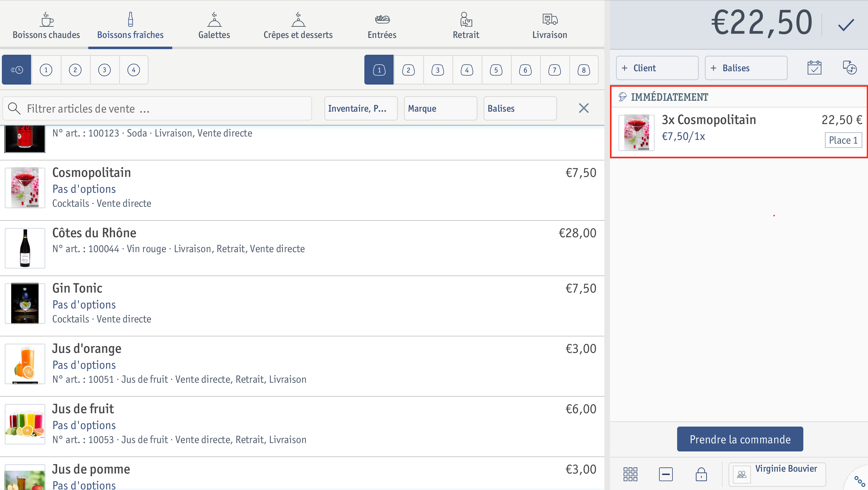This screenshot has height=490, width=868.
Task: Select seat 8 button
Action: click(584, 70)
